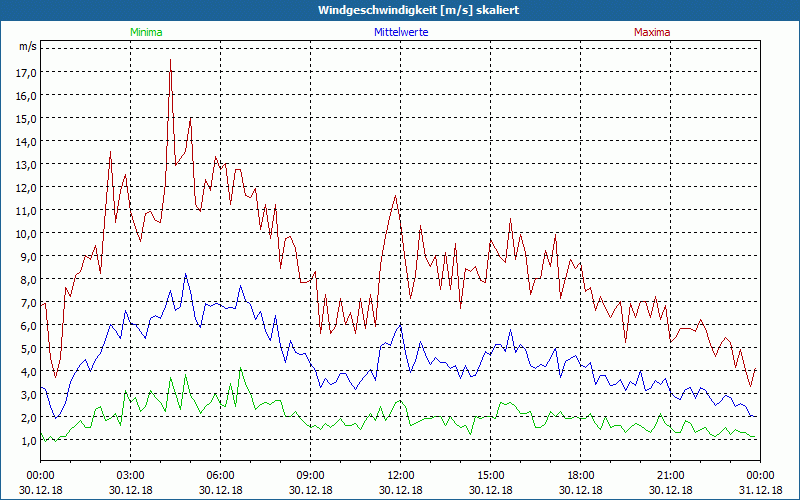Click the 3,0 axis value
The image size is (800, 500).
coord(28,394)
